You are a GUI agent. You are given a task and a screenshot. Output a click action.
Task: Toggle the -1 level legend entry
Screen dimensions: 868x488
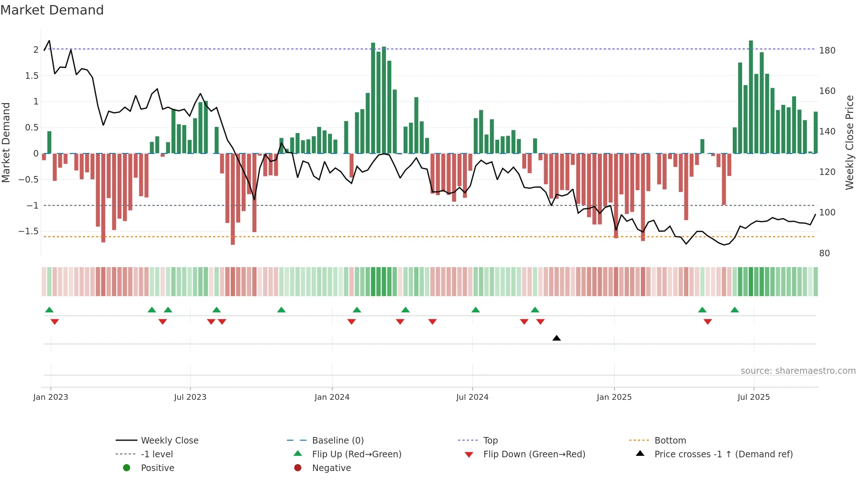point(144,454)
